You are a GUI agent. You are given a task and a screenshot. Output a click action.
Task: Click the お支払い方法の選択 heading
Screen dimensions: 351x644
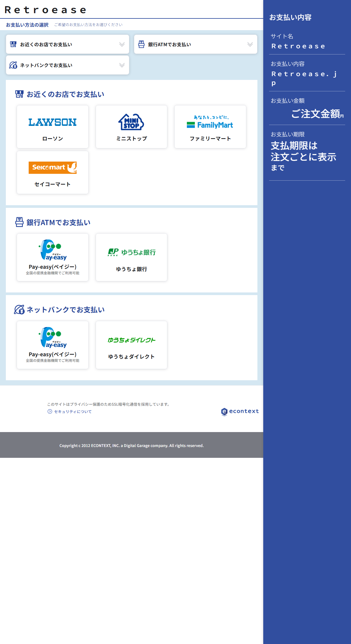tap(27, 25)
